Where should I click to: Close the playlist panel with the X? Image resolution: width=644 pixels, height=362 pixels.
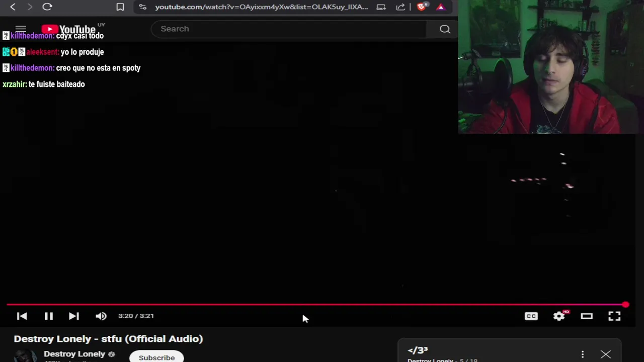606,354
